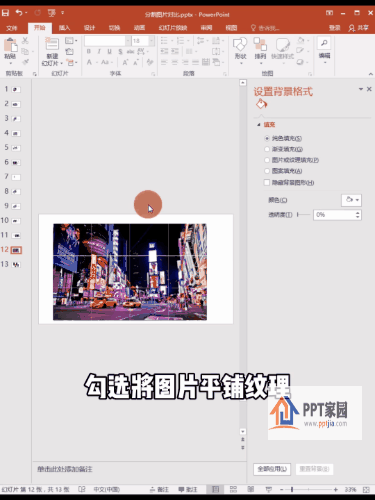Viewport: 375px width, 500px height.
Task: Click the transparency stepper up arrow
Action: (x=358, y=212)
